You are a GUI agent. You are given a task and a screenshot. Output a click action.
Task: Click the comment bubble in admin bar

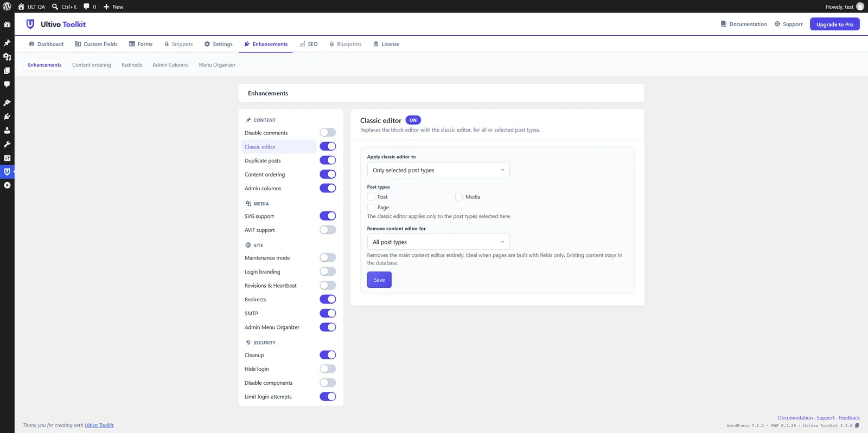[90, 7]
